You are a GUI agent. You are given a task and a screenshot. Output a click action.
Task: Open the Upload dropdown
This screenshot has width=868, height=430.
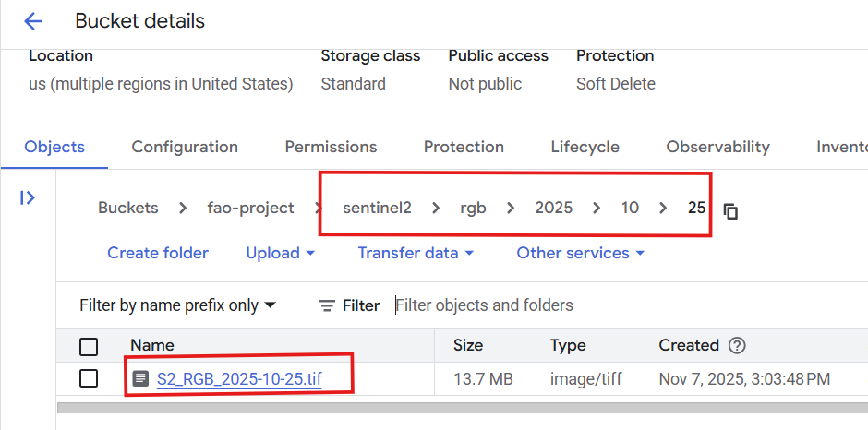point(281,253)
